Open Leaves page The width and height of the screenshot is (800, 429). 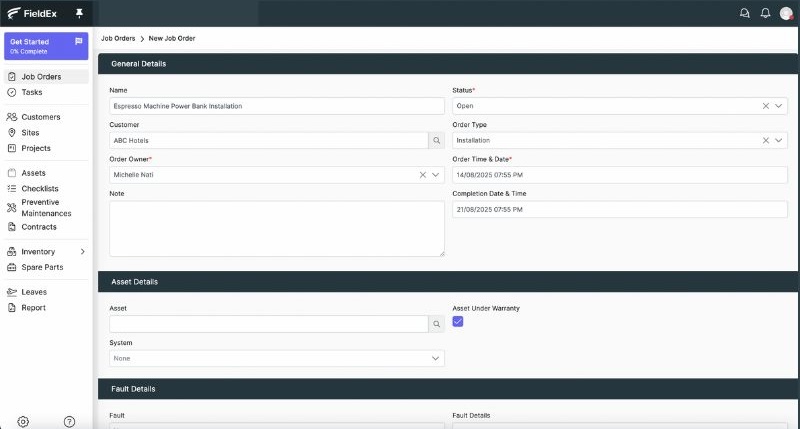[46, 292]
